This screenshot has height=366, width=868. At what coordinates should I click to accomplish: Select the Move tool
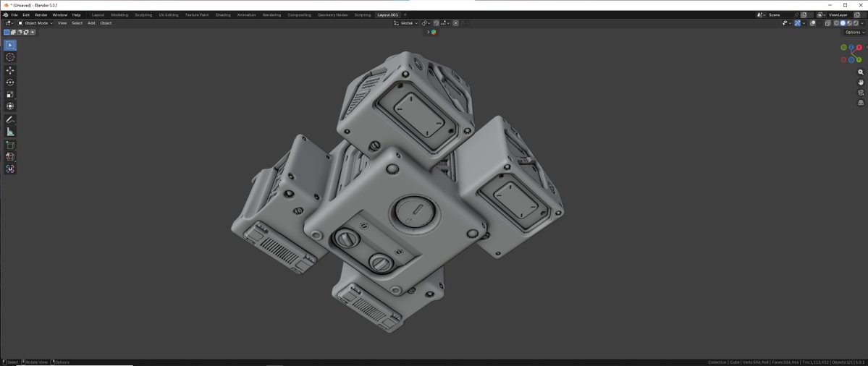tap(10, 70)
